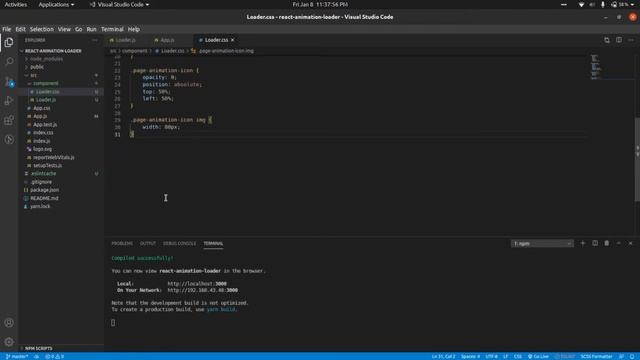Viewport: 640px width, 360px height.
Task: Click the network URL link in terminal
Action: (x=202, y=290)
